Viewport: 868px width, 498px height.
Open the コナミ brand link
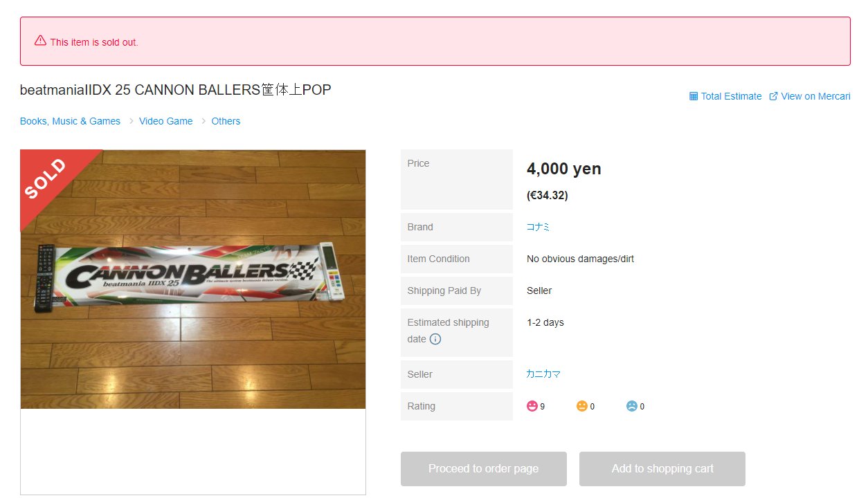point(539,227)
